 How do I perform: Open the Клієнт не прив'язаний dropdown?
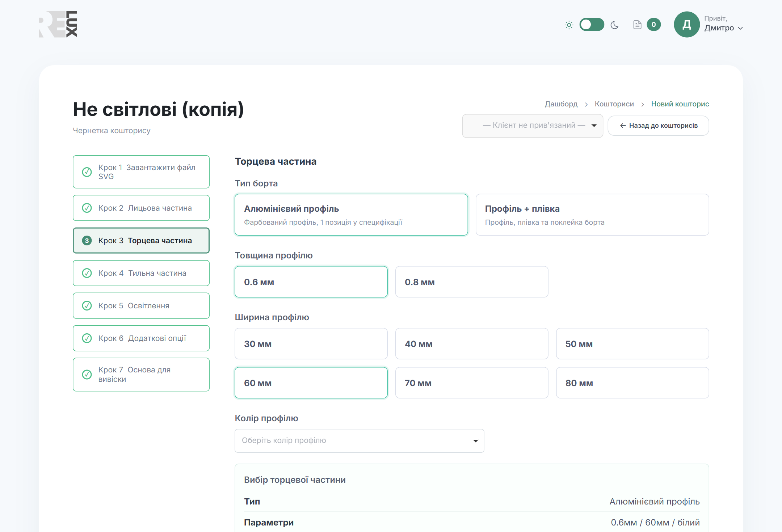click(x=533, y=126)
